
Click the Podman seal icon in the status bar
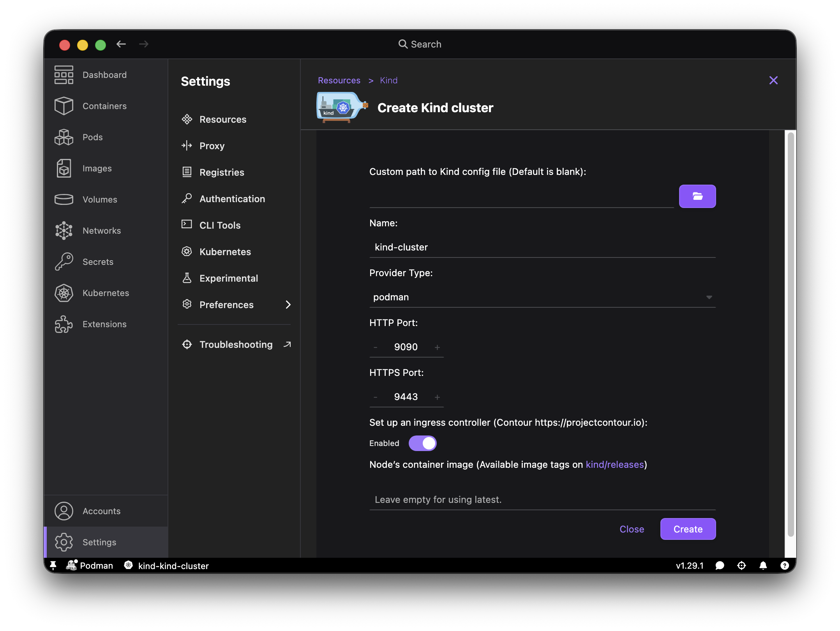71,565
